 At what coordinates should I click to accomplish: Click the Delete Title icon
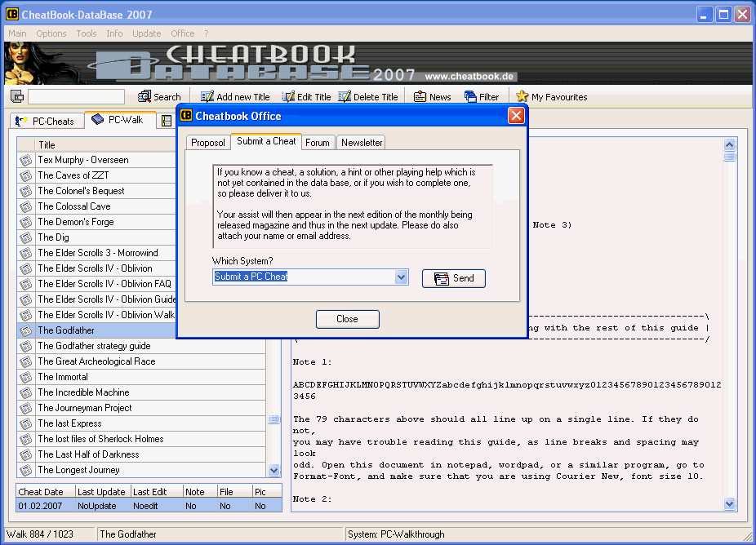pos(345,96)
